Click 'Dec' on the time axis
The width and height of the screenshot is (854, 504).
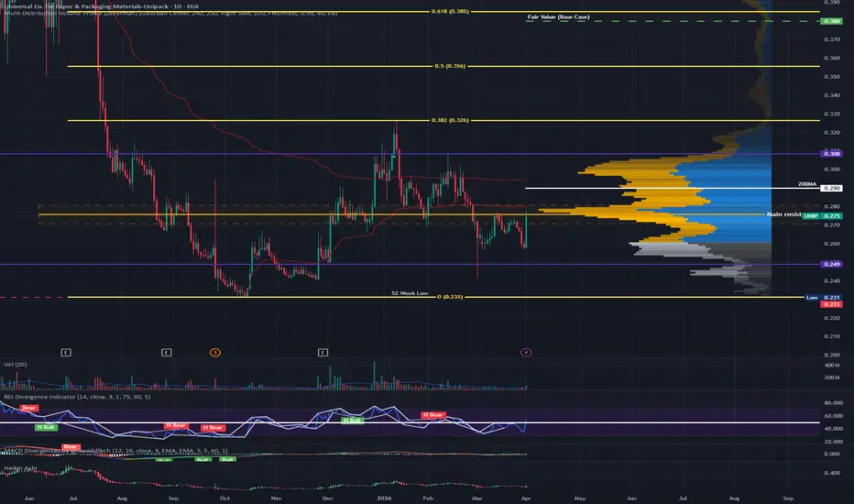point(327,498)
